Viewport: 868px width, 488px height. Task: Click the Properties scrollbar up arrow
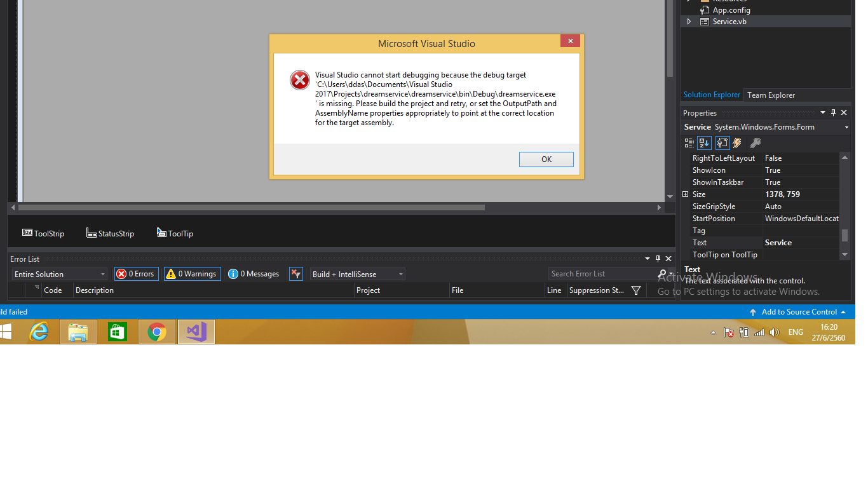(x=844, y=157)
